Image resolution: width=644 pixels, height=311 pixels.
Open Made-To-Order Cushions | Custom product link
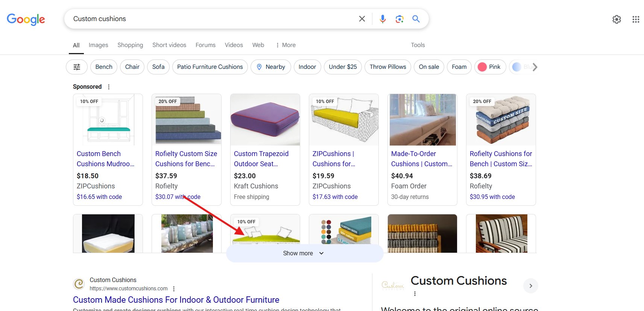[x=422, y=159]
